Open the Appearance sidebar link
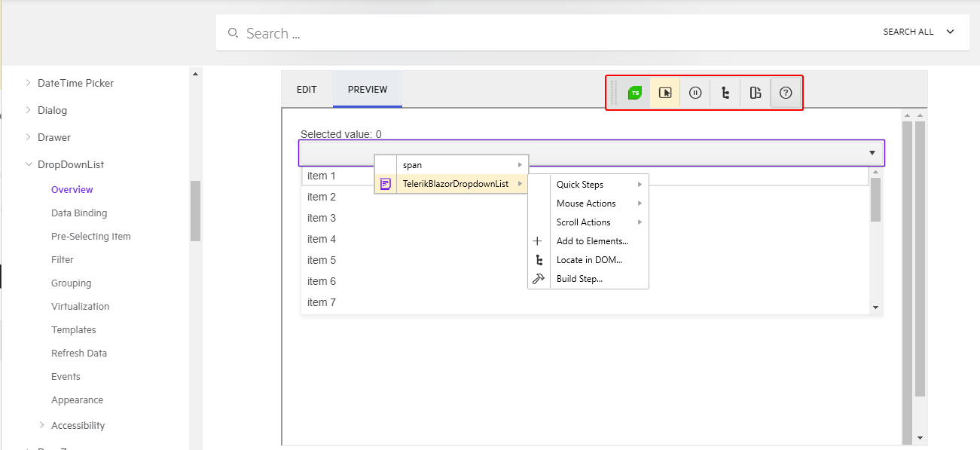 tap(77, 399)
